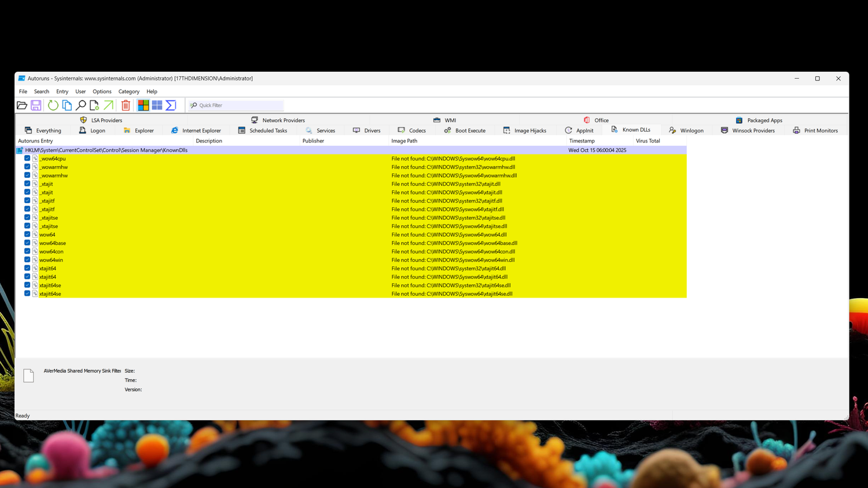The width and height of the screenshot is (868, 488).
Task: Click the file icon in the _wow64cpu row
Action: (35, 159)
